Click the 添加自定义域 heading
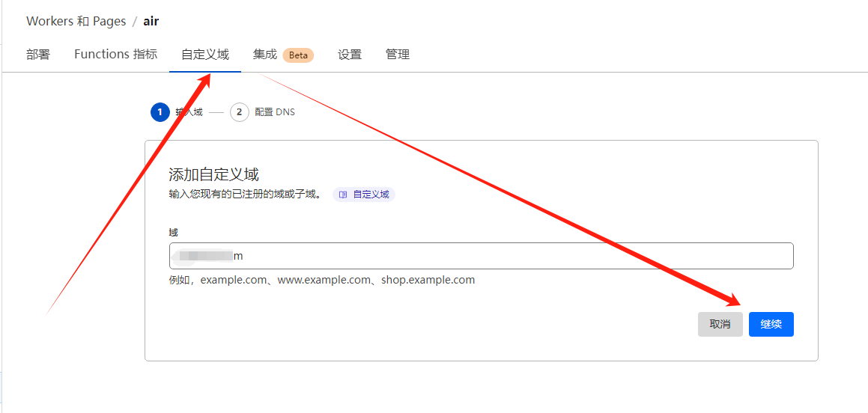The image size is (868, 413). pos(213,174)
